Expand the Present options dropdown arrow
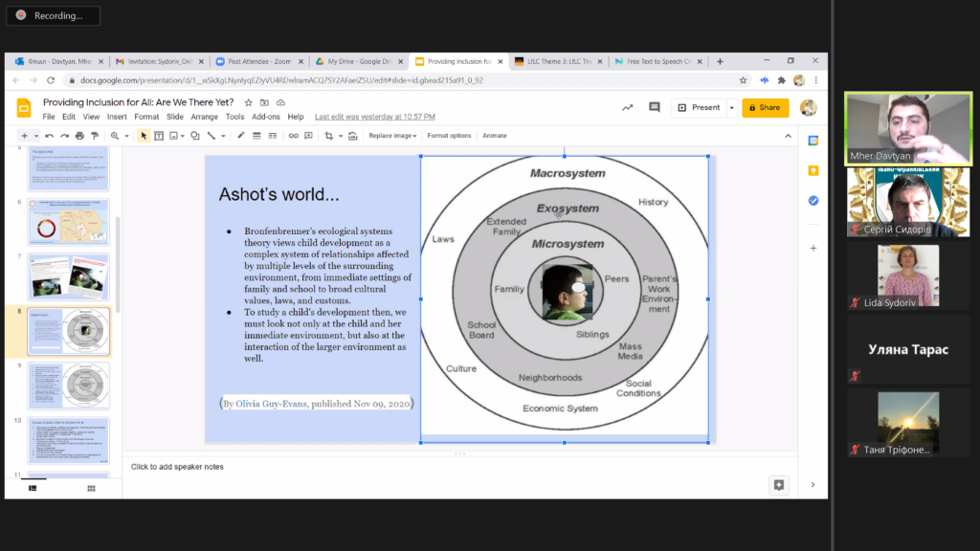This screenshot has height=551, width=980. (x=731, y=108)
